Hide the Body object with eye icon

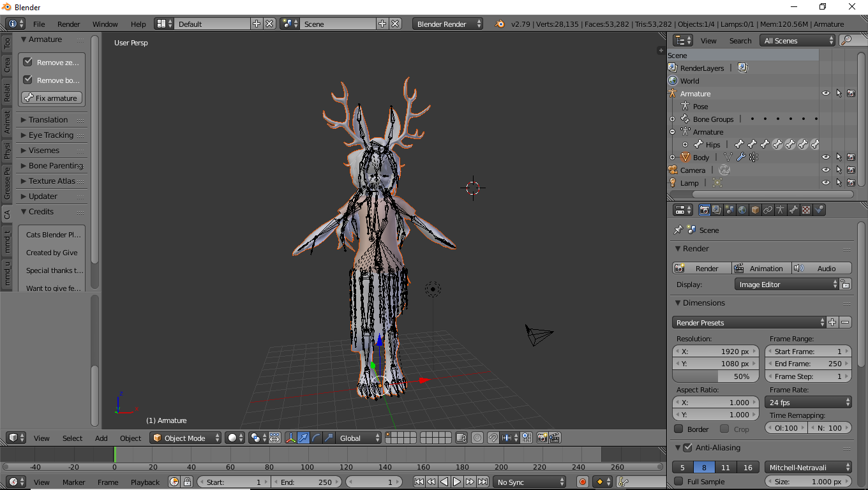coord(826,157)
